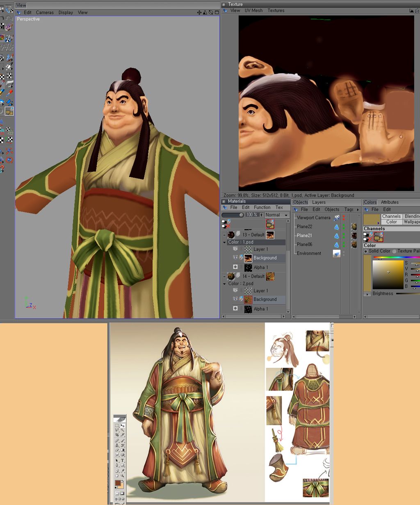Toggle visibility of Background under Color : 2.psd
The image size is (420, 505).
pos(235,299)
